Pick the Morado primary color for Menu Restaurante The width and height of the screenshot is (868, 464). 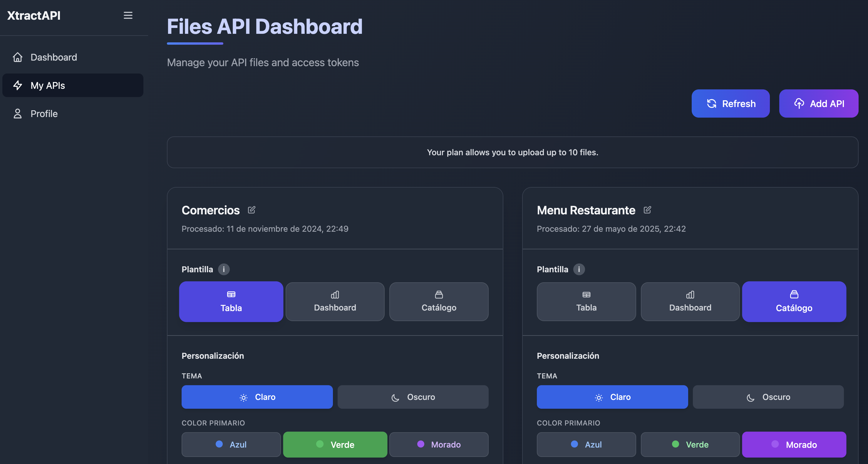[794, 444]
